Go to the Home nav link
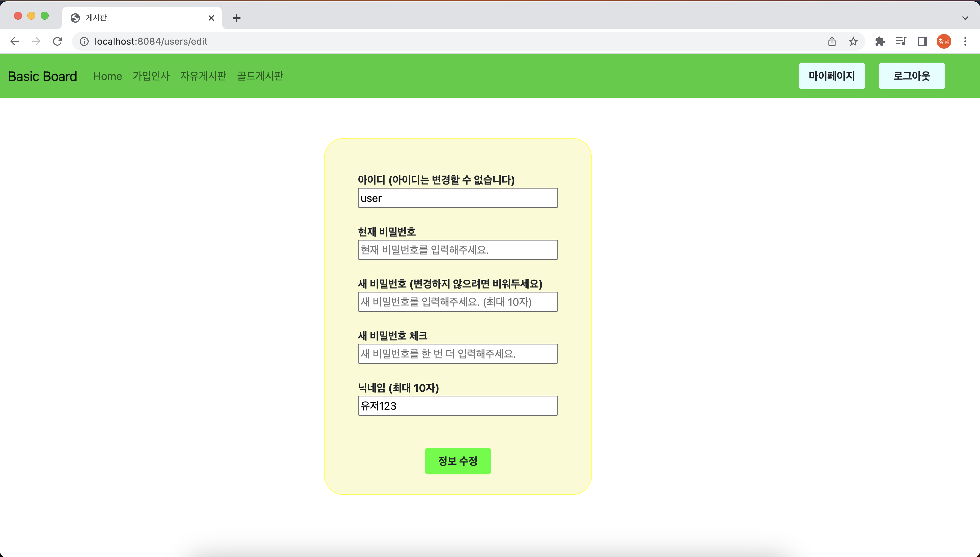Screen dimensions: 980x557 108,76
